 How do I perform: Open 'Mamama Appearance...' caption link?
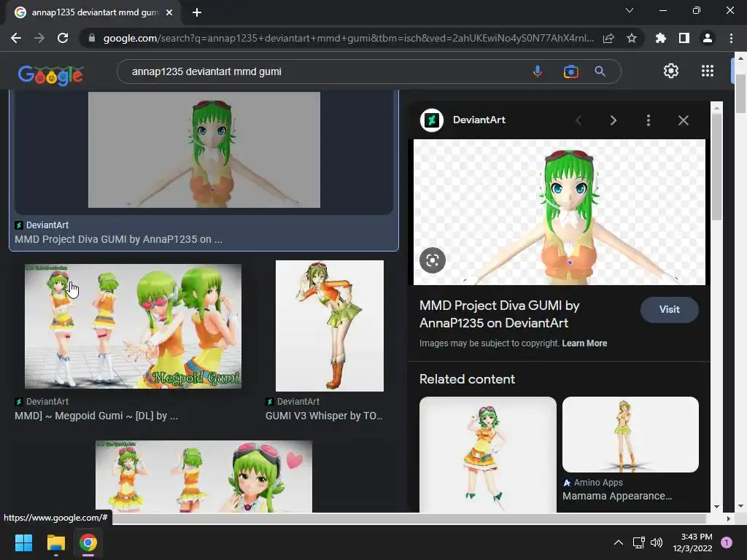coord(617,496)
